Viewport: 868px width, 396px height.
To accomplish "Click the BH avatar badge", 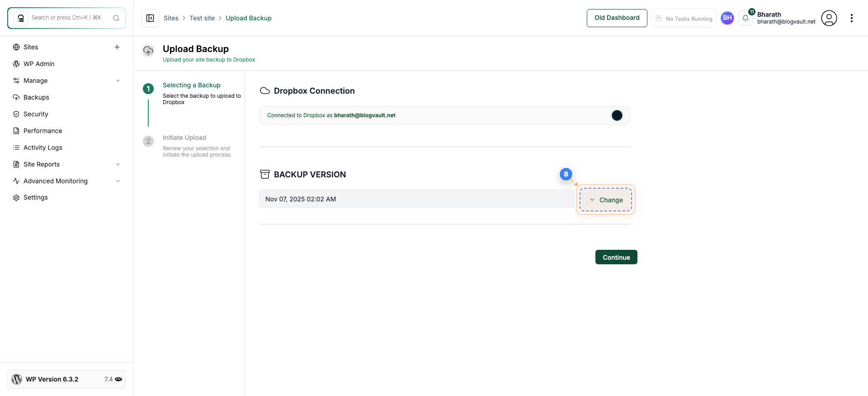I will pos(727,18).
